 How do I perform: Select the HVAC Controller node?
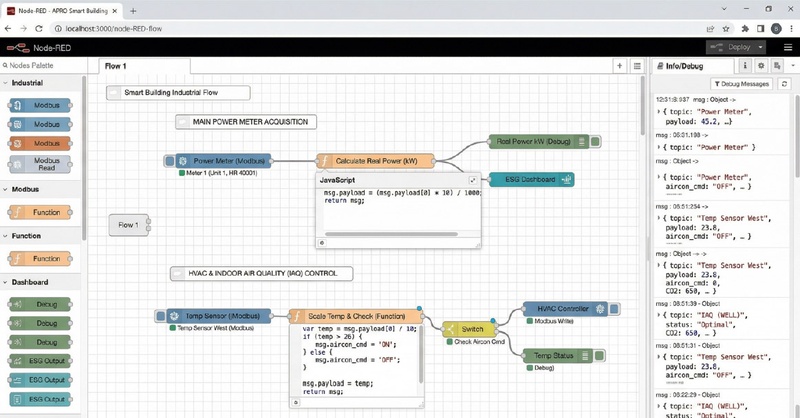click(565, 309)
